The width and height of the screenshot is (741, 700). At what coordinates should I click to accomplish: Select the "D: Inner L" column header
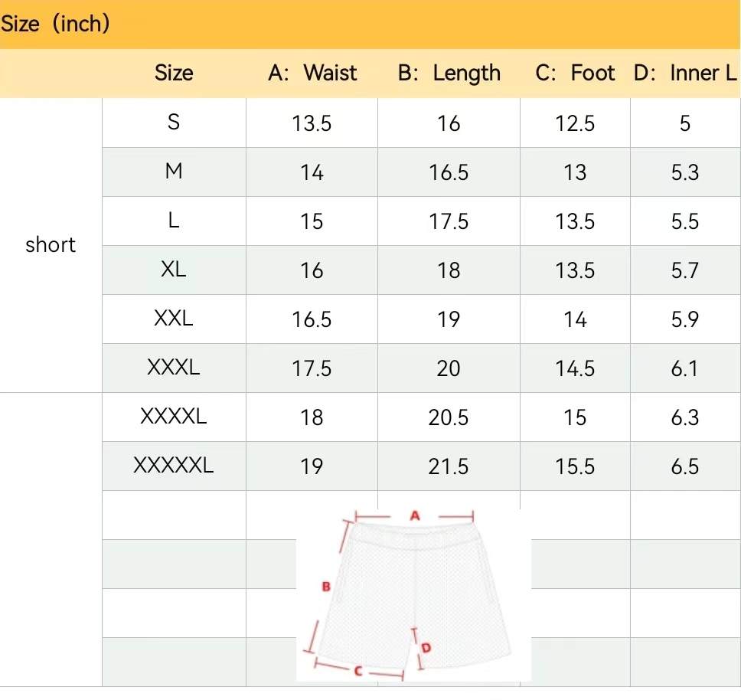[684, 74]
